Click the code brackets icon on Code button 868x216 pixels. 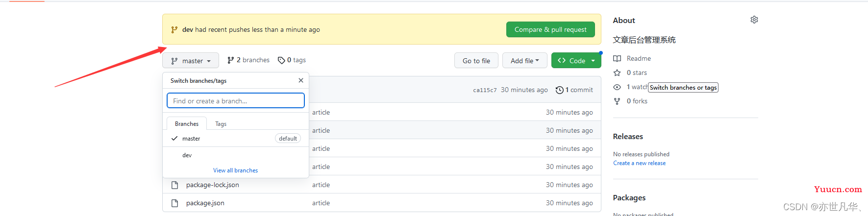[562, 60]
